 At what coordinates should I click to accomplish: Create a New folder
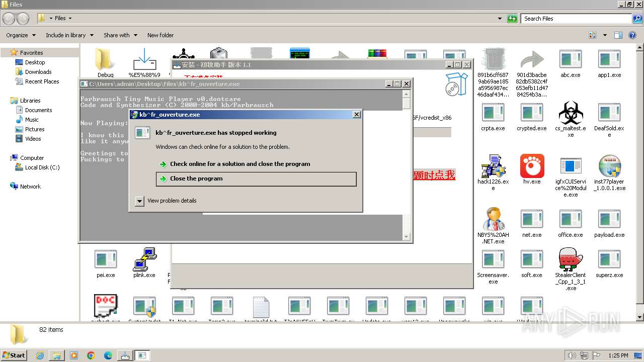[x=160, y=35]
